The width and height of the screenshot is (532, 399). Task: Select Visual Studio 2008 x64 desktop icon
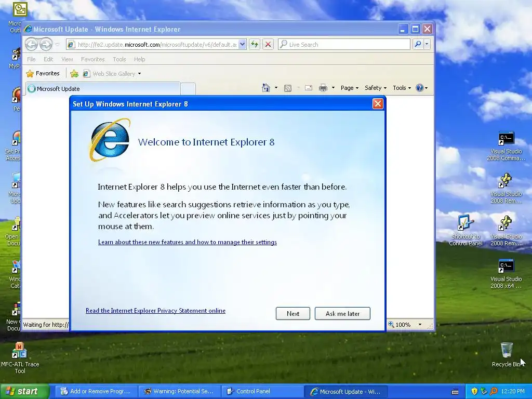[506, 274]
